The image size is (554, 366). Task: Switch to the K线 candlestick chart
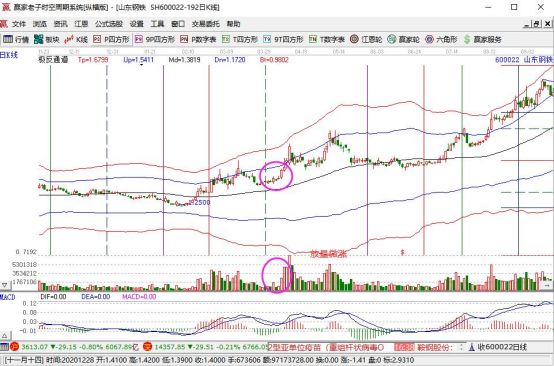point(76,39)
